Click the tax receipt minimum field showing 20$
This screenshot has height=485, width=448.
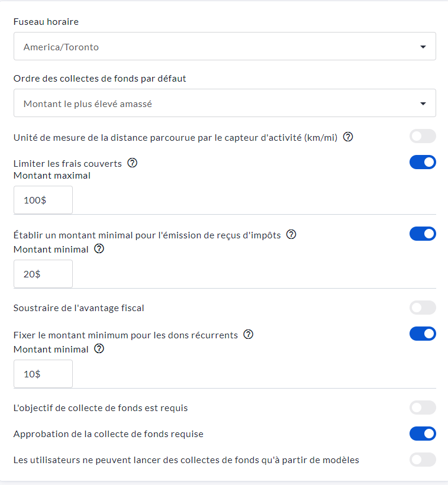click(x=43, y=274)
